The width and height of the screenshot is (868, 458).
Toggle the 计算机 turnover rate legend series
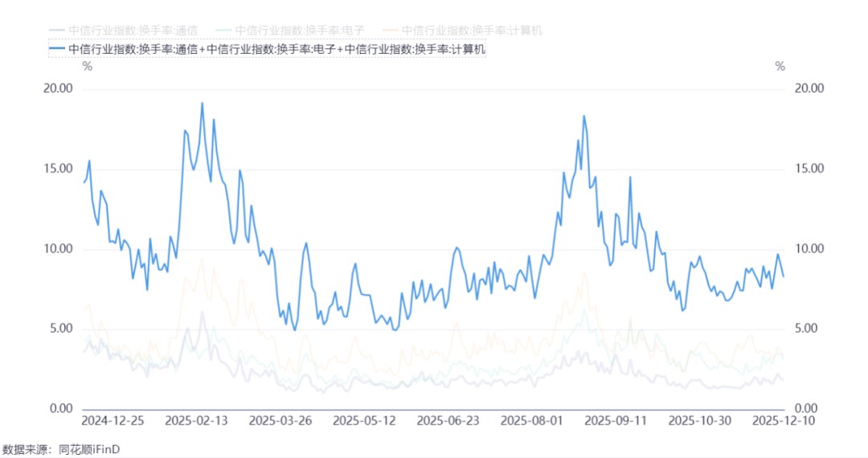click(x=462, y=31)
